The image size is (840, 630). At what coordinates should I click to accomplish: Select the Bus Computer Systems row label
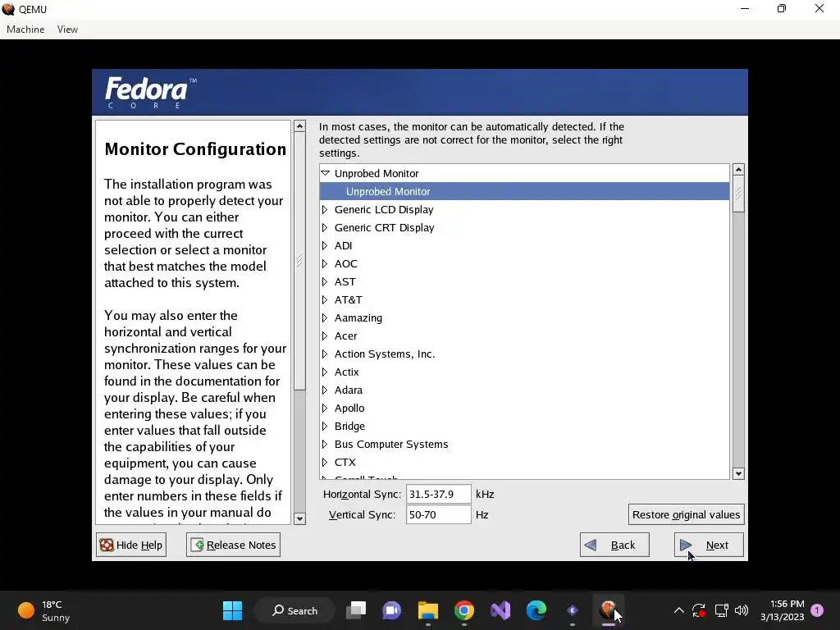click(391, 444)
